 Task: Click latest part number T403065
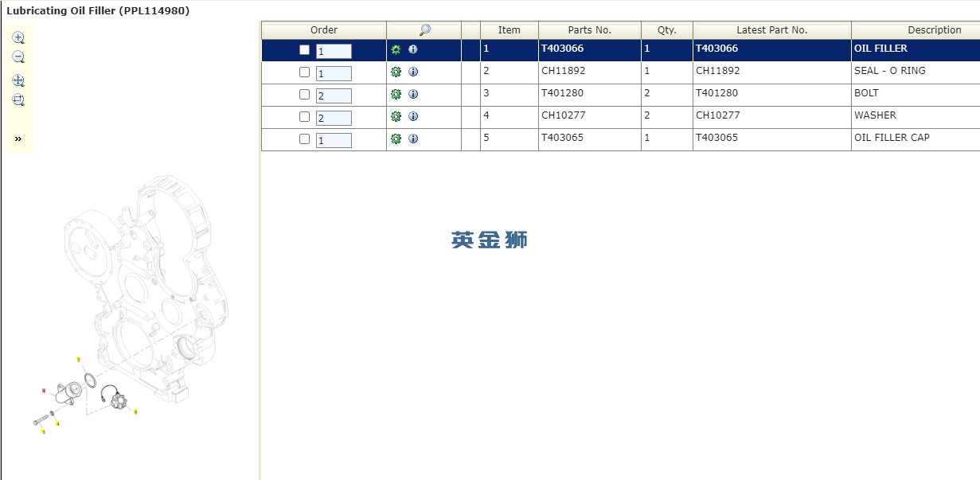tap(717, 138)
